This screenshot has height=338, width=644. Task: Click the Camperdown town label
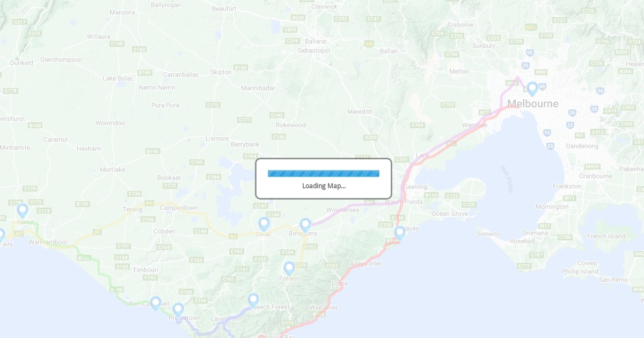(179, 208)
